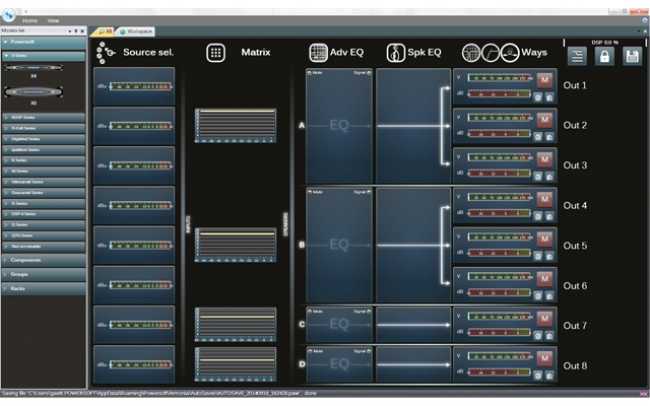
Task: Open matrix thumbnail for channel D
Action: [x=235, y=365]
